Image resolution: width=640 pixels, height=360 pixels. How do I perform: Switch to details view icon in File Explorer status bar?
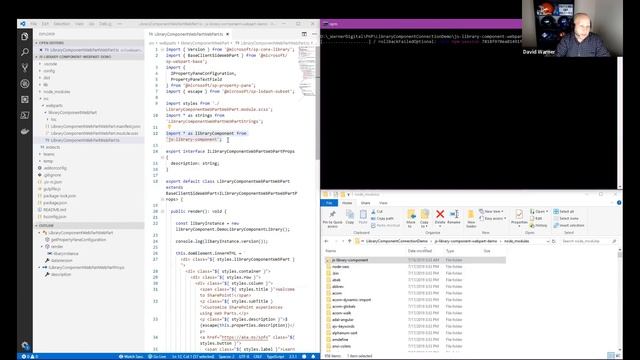tap(611, 356)
